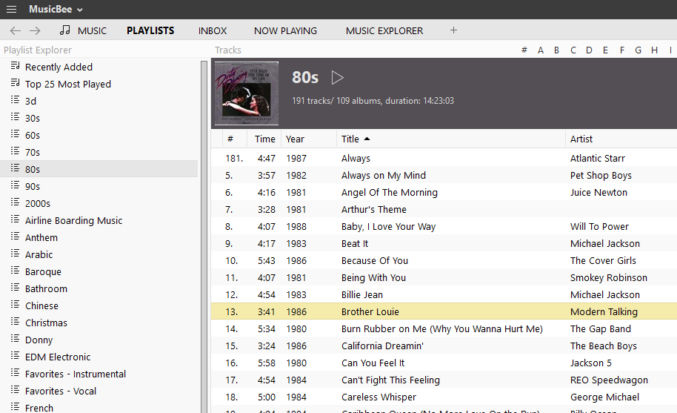Sort tracks by Year column

295,139
